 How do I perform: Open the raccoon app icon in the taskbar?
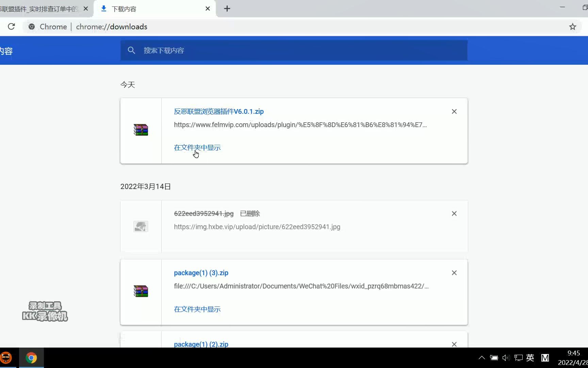(6, 358)
